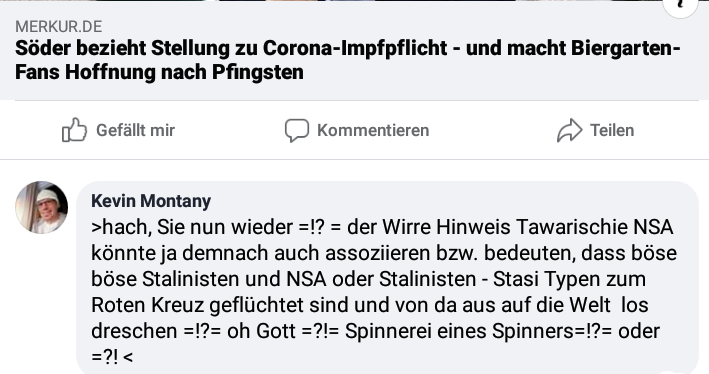Click the comment's final line '=?! <'

point(112,357)
